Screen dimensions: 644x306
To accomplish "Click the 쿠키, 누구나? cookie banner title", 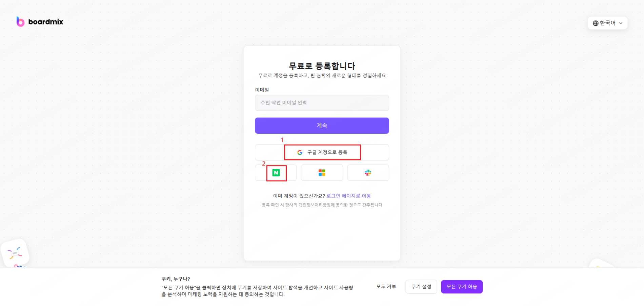I will click(x=176, y=279).
